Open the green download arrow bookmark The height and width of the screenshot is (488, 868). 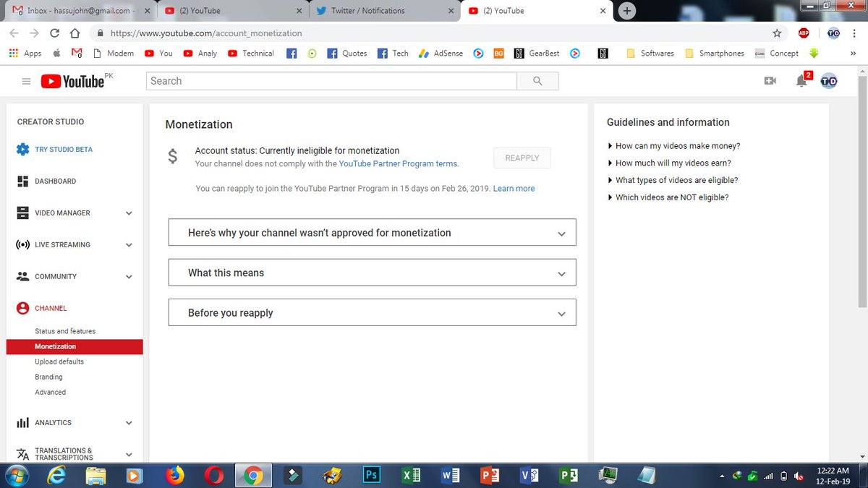point(814,53)
